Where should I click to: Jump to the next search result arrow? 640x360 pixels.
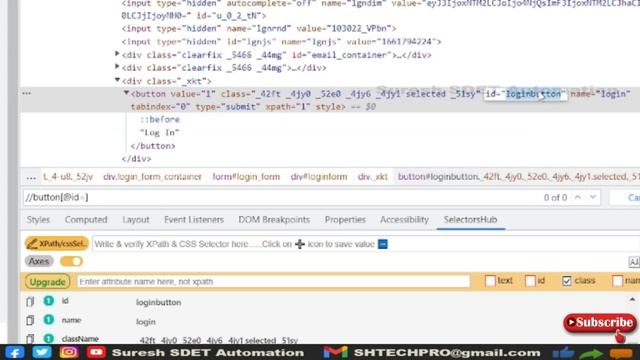[593, 198]
